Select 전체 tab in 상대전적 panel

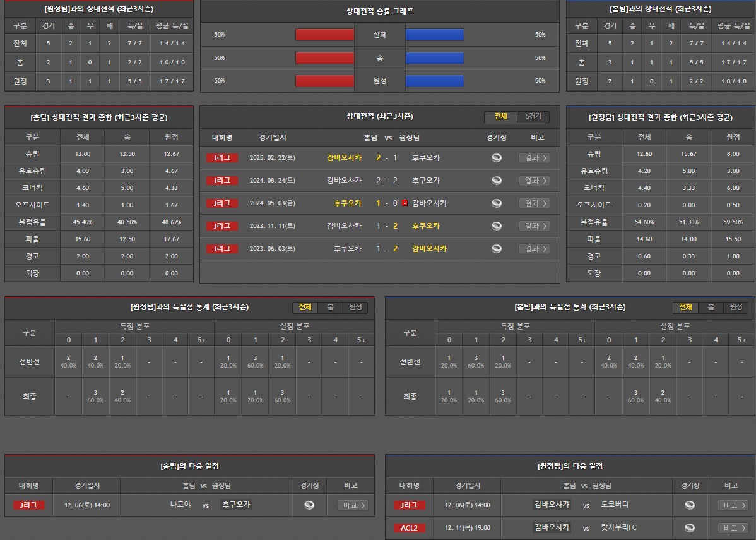pyautogui.click(x=500, y=117)
